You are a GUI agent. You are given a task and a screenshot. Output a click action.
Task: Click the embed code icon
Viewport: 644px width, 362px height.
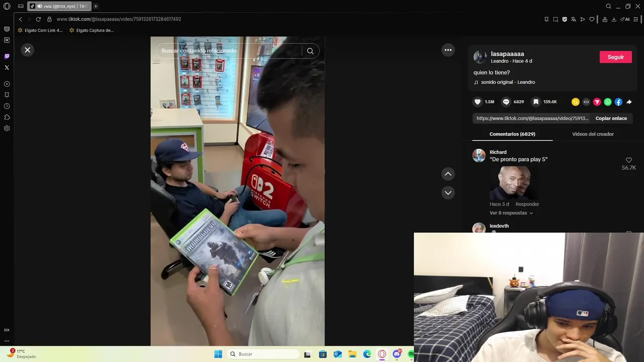coord(586,102)
